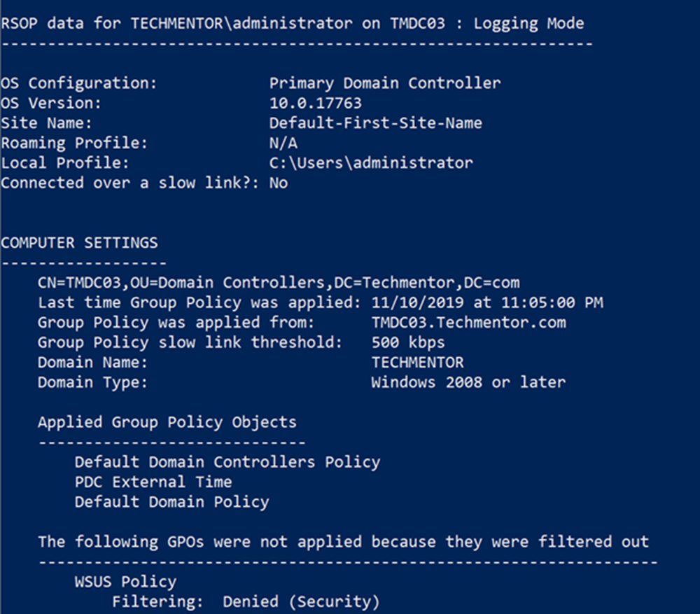The width and height of the screenshot is (700, 614).
Task: Click the filtered-out WSUS Policy entry
Action: (125, 581)
